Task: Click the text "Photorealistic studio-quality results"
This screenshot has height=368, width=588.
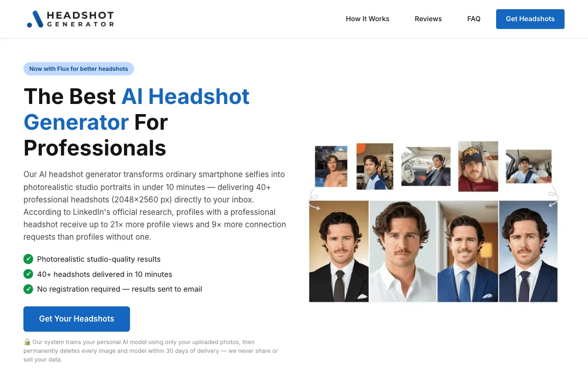Action: click(x=99, y=259)
